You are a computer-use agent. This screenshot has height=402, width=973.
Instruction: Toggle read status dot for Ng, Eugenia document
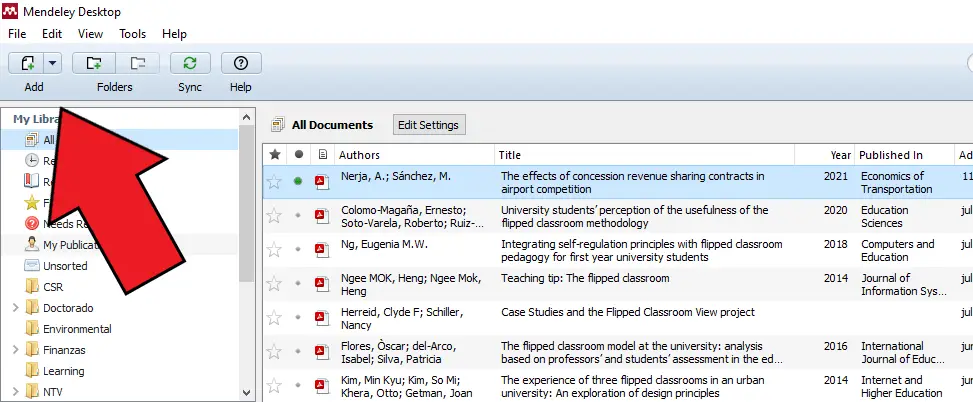[x=298, y=249]
